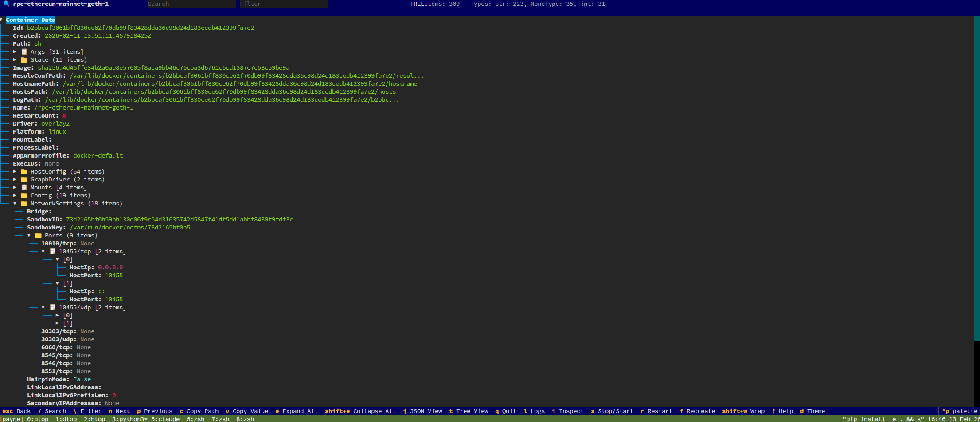This screenshot has width=980, height=422.
Task: Click the array icon beside Args
Action: [x=24, y=51]
